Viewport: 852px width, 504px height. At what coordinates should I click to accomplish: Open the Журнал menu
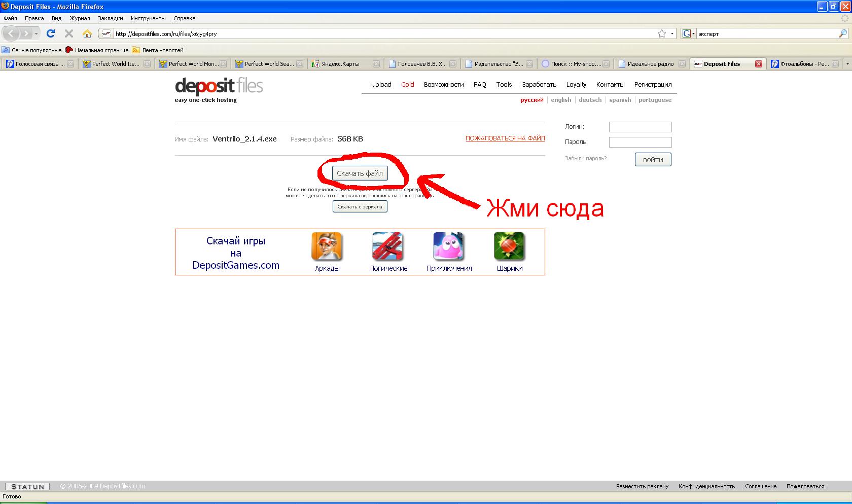(80, 18)
